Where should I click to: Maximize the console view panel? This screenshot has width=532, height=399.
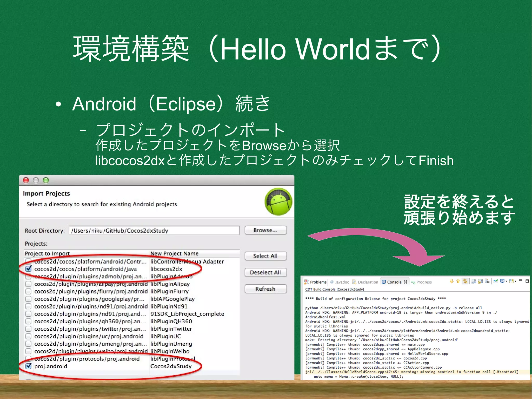click(527, 281)
